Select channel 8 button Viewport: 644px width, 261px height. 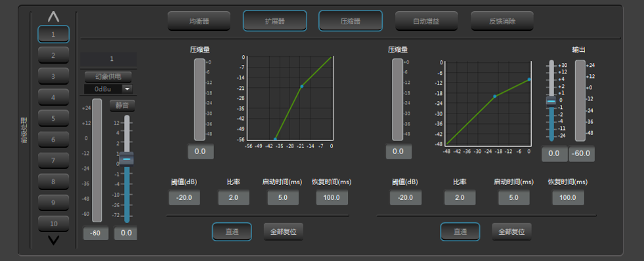53,182
